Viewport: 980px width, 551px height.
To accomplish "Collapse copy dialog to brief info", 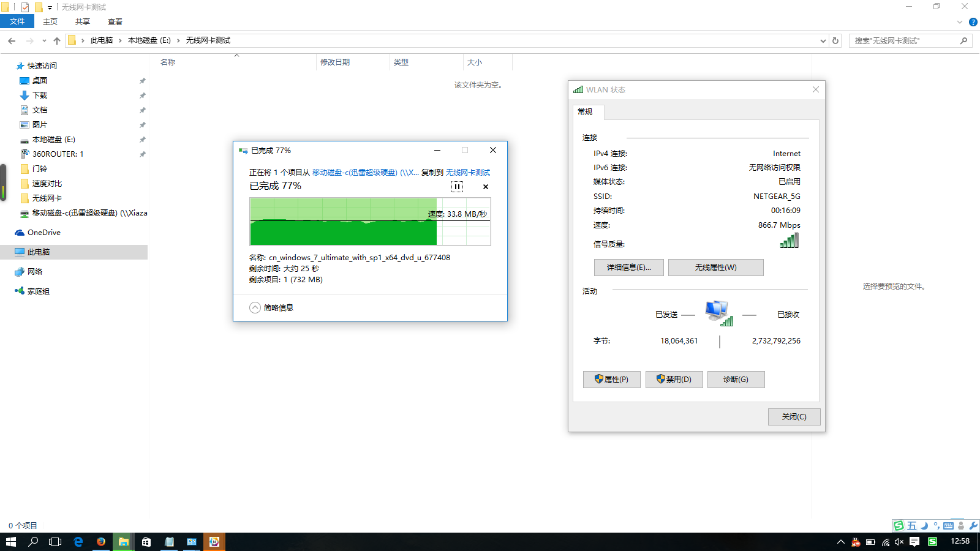I will tap(271, 307).
